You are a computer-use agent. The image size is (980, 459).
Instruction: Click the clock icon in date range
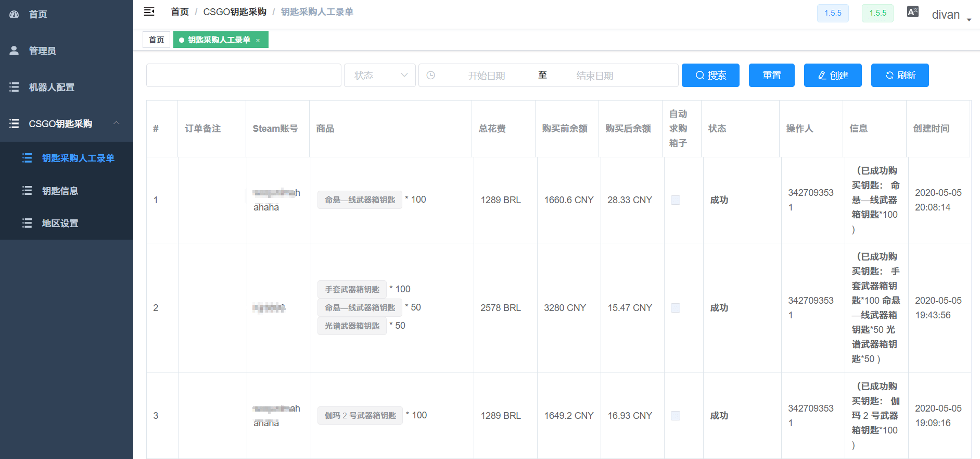click(x=431, y=76)
